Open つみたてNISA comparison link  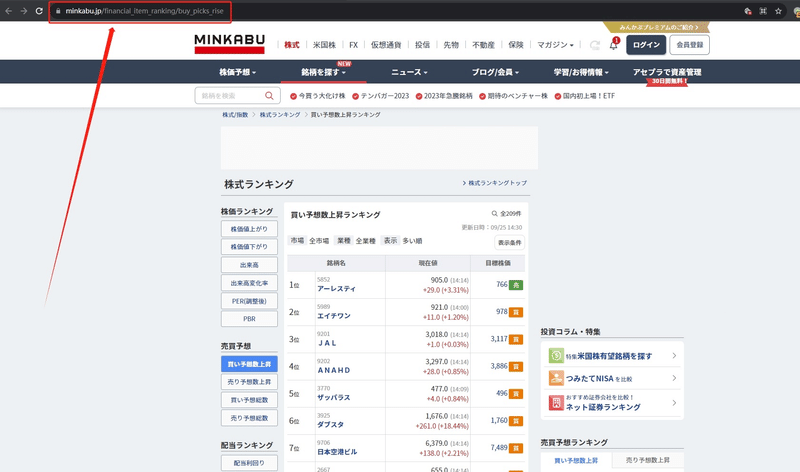tap(612, 378)
